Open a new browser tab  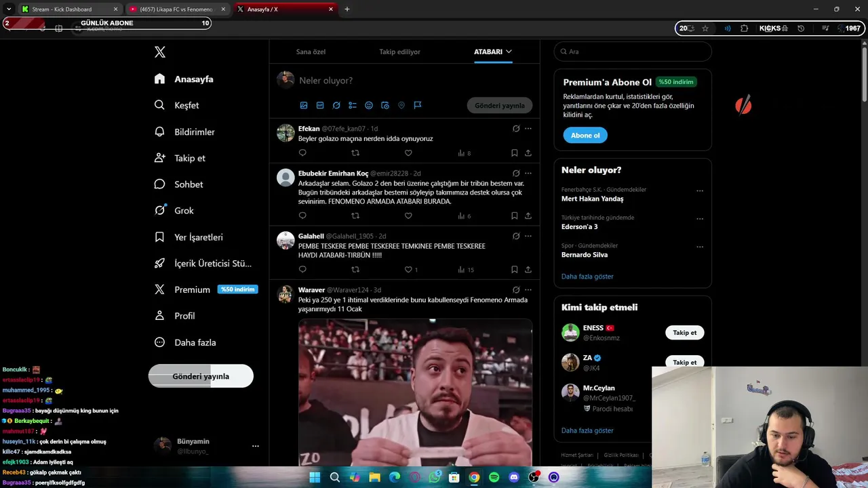coord(347,9)
